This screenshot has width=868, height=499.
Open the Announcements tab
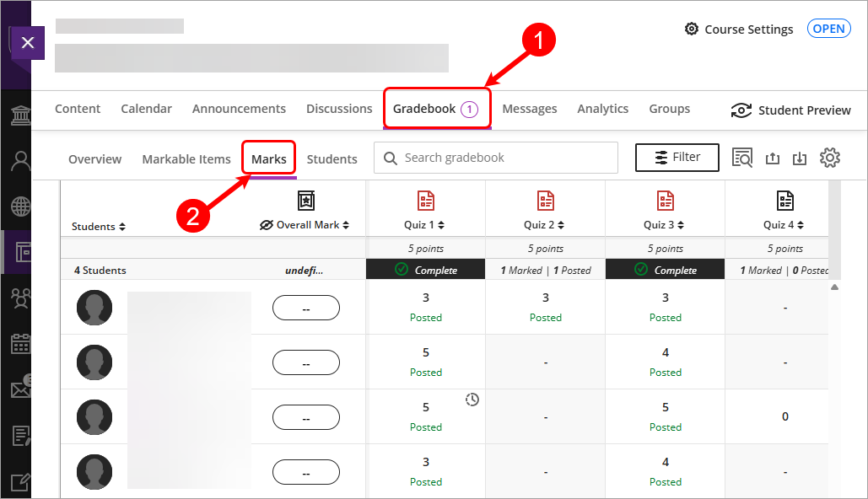(240, 109)
